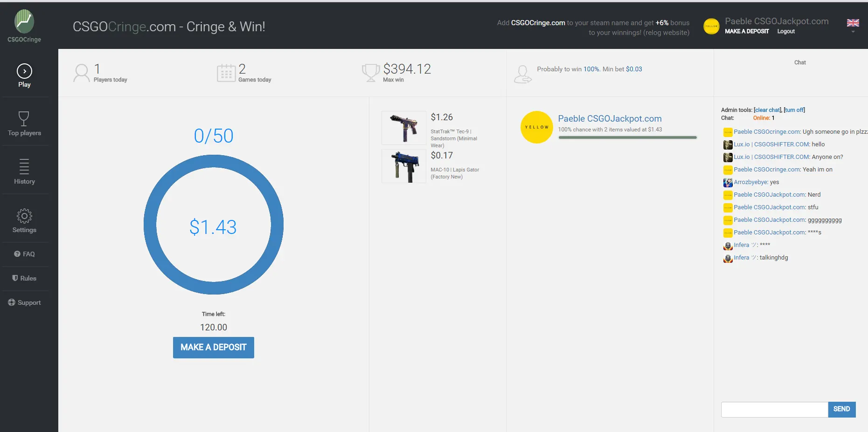Click the 'Min bet $0.03' text
This screenshot has width=868, height=432.
(622, 69)
